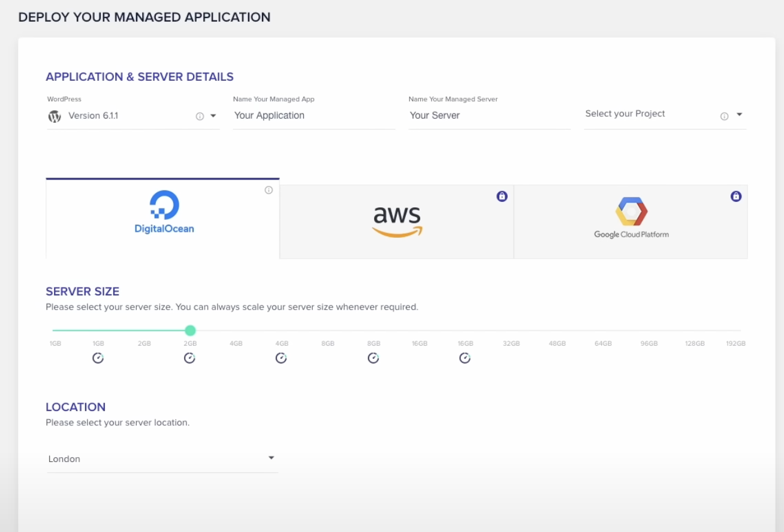Click speedometer icon under 2GB

point(189,358)
